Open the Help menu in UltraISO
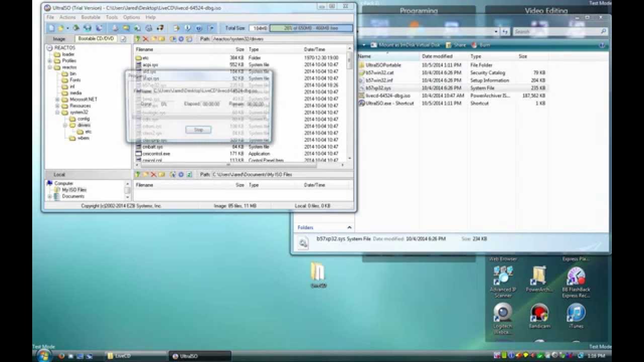The image size is (644, 362). [150, 17]
